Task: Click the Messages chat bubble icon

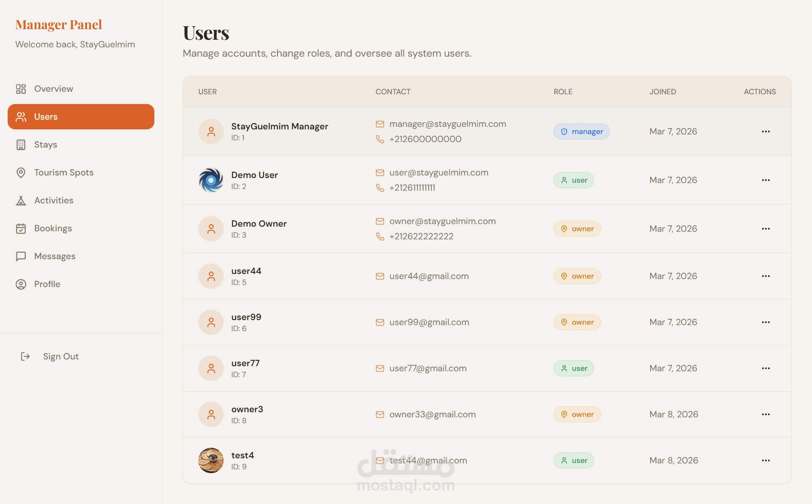Action: [21, 256]
